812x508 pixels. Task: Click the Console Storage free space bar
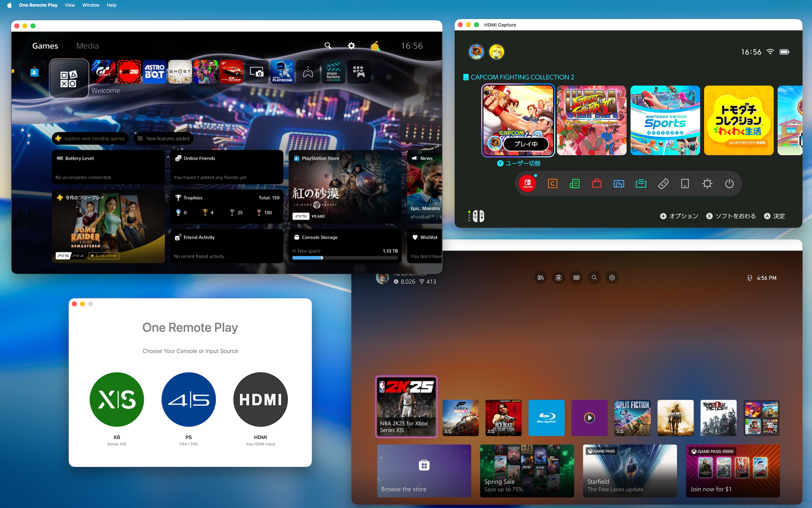344,258
